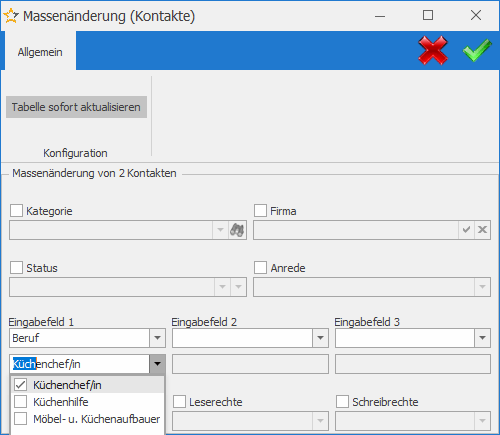Tick the Firma checkbox
The image size is (500, 435).
click(260, 211)
